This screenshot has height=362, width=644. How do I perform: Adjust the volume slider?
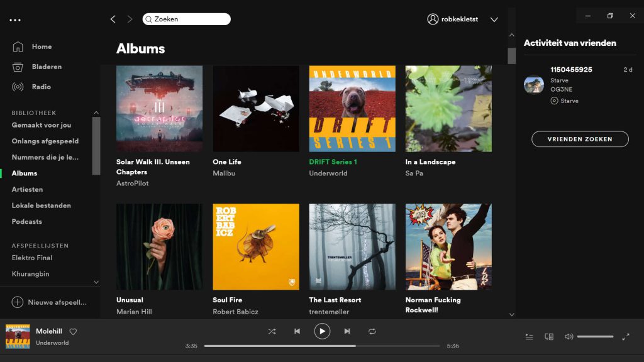(595, 337)
